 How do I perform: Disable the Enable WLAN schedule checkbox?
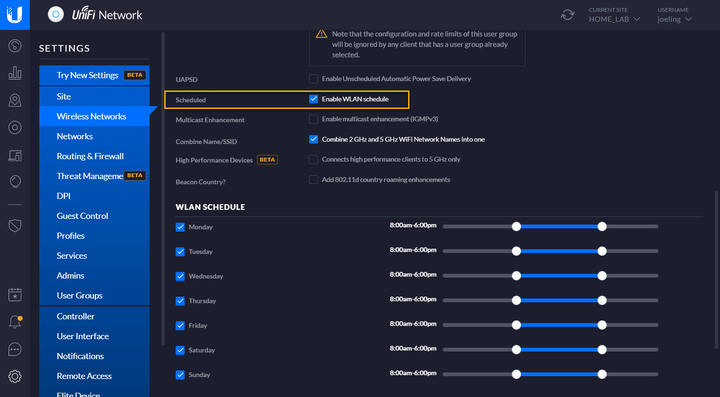pyautogui.click(x=314, y=99)
